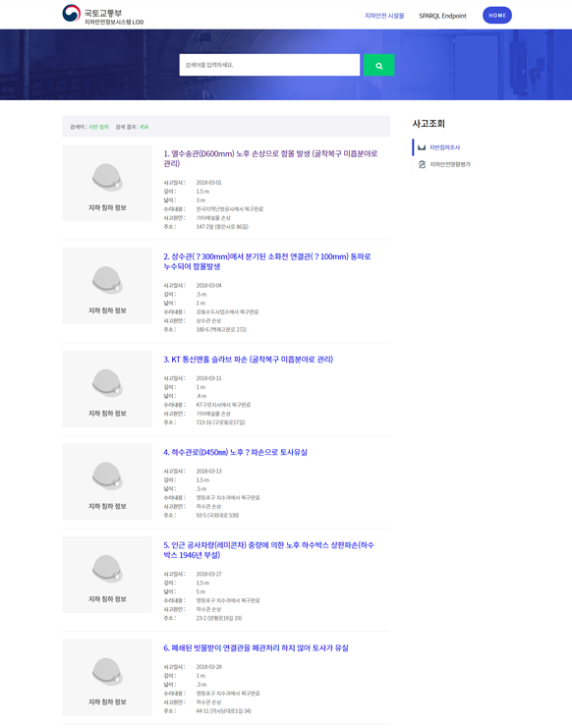Click helmet thumbnail for result 4 하수관로
The width and height of the screenshot is (572, 728).
(107, 481)
